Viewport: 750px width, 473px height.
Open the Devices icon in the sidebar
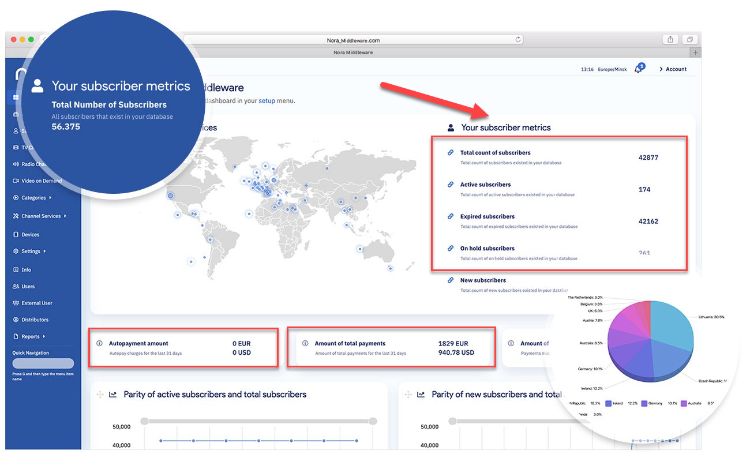click(16, 234)
